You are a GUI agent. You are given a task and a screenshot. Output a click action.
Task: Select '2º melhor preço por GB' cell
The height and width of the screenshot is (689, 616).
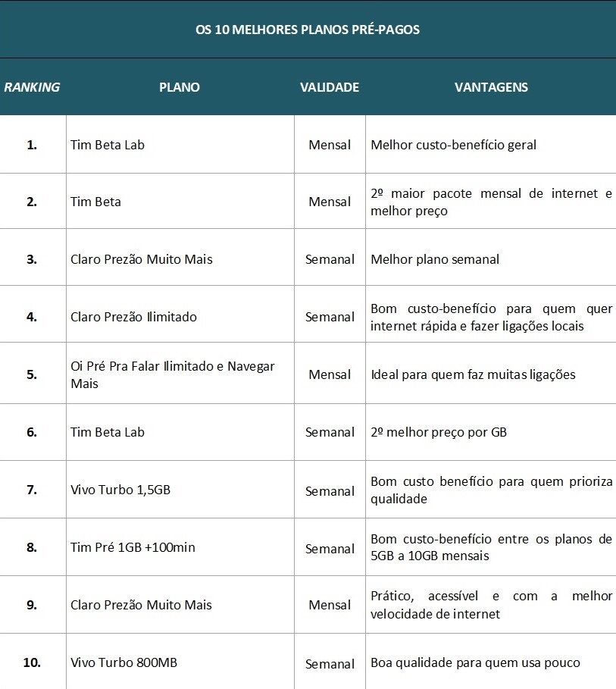439,432
